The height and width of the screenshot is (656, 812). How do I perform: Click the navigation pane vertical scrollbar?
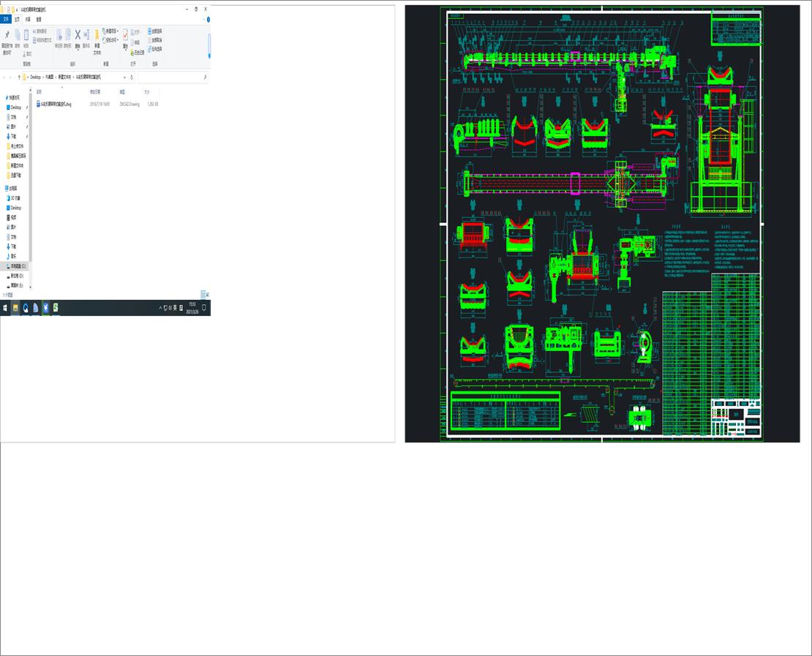click(31, 176)
